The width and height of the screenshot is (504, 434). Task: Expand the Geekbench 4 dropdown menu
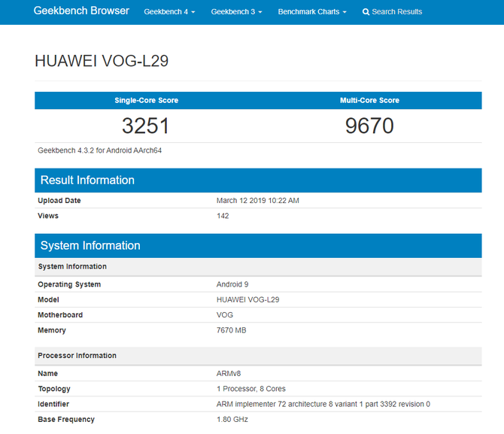(x=169, y=12)
